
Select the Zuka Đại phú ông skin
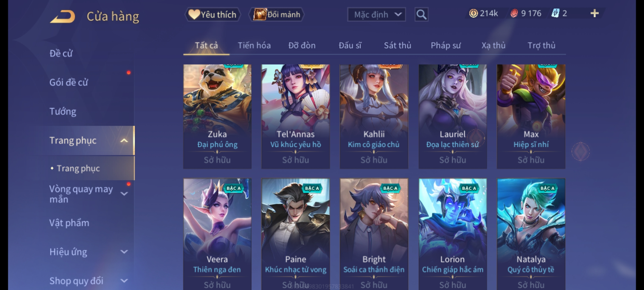pyautogui.click(x=217, y=117)
